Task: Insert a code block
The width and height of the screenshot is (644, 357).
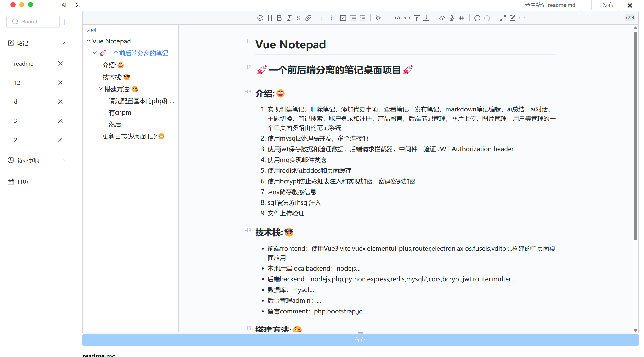Action: click(x=397, y=18)
